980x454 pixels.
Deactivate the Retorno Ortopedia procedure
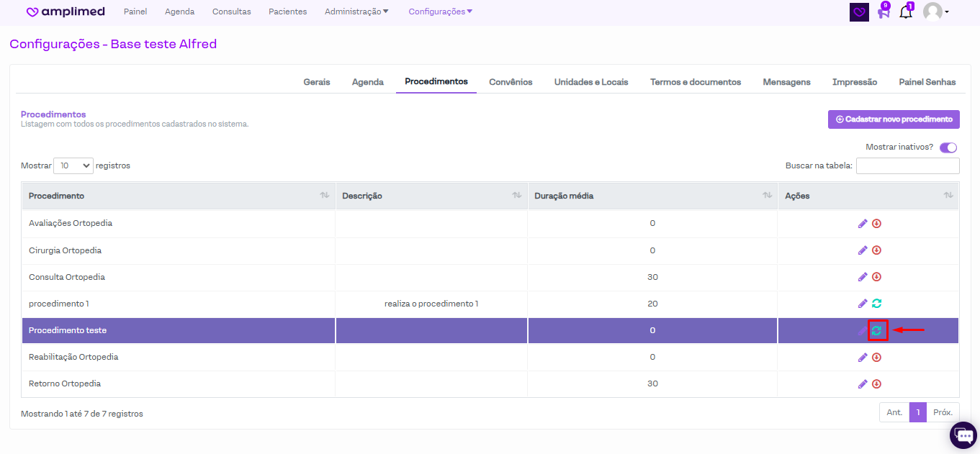click(x=876, y=383)
